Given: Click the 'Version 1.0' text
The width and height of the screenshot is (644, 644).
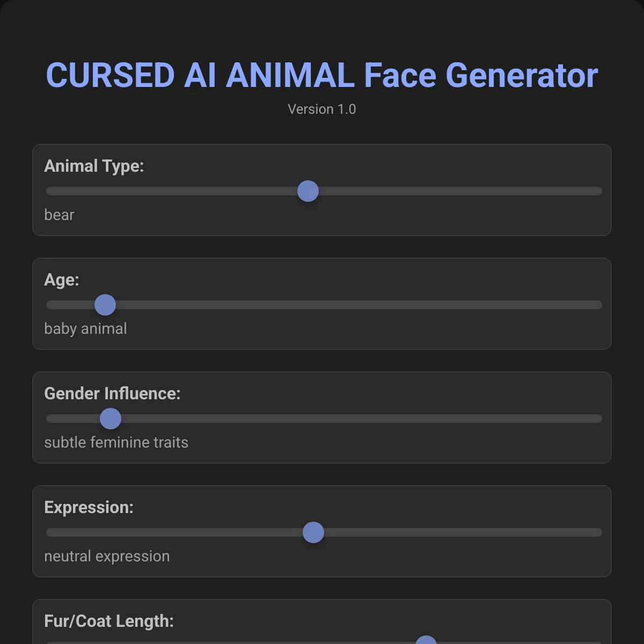Looking at the screenshot, I should pyautogui.click(x=322, y=109).
